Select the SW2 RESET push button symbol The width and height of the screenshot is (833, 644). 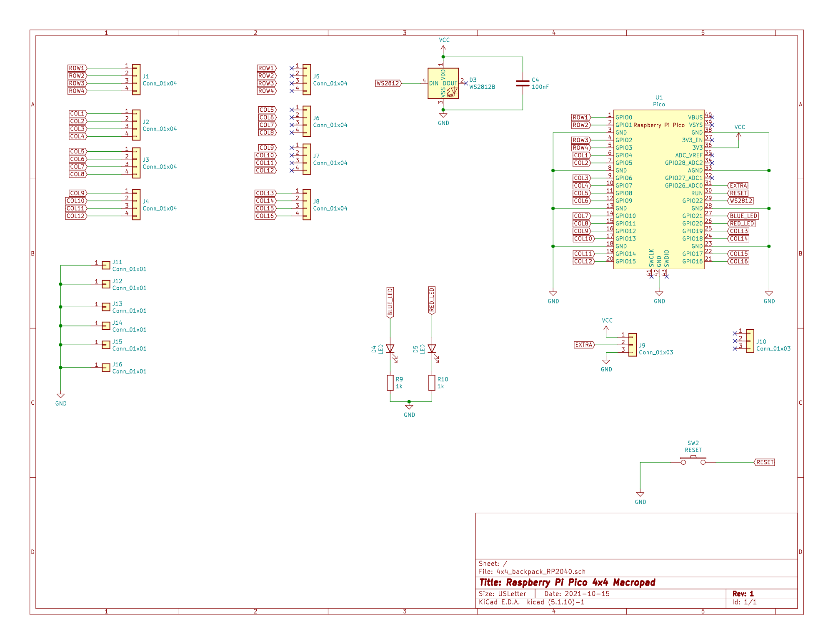pyautogui.click(x=693, y=460)
